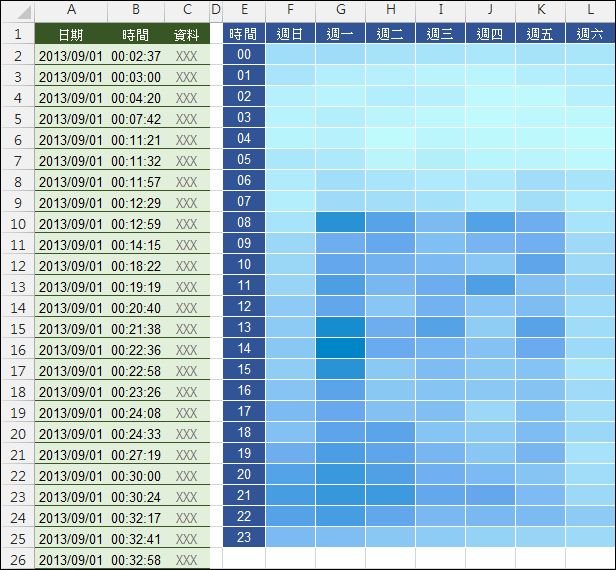
Task: Click the hour label 17
Action: [x=244, y=411]
